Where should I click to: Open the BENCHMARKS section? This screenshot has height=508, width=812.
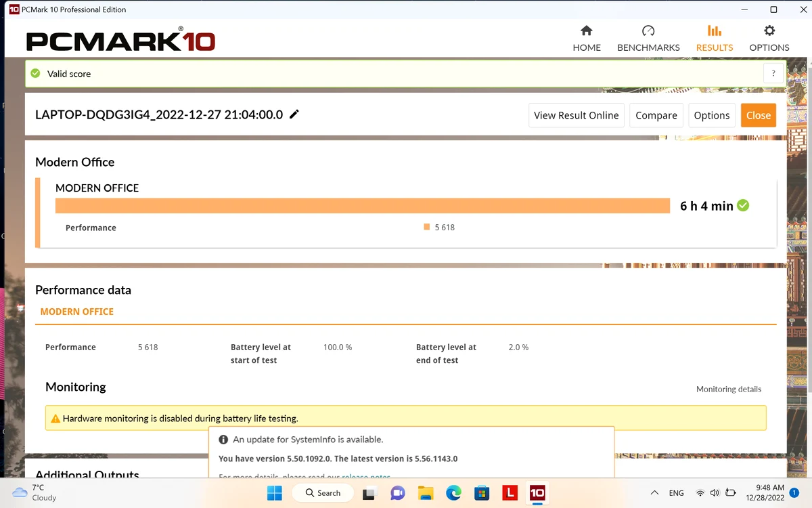tap(648, 39)
